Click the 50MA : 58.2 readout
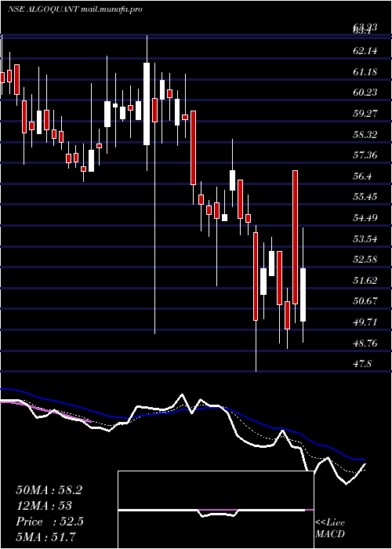 click(x=49, y=490)
